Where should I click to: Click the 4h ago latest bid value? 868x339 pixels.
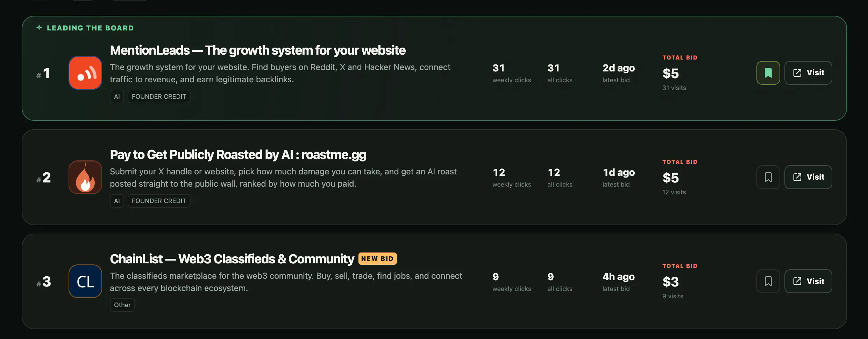(619, 277)
